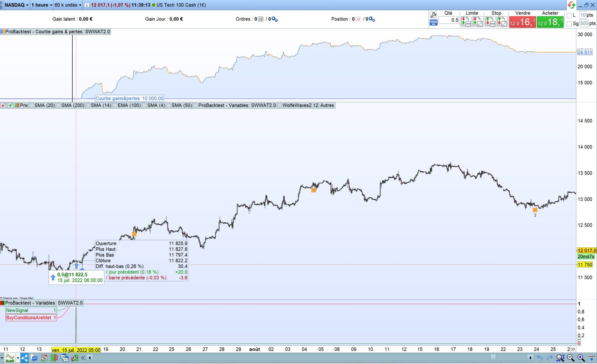Open the NASDAQ instrument dropdown
Image resolution: width=597 pixels, height=364 pixels.
point(16,5)
